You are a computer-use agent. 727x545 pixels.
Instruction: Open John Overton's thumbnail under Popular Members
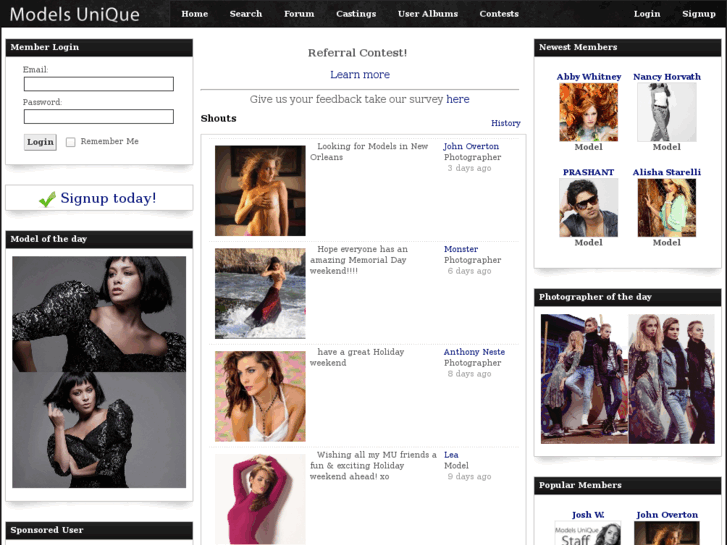click(667, 533)
